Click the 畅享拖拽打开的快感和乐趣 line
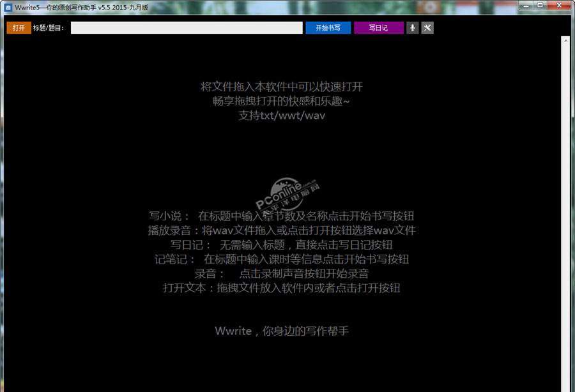 click(282, 101)
